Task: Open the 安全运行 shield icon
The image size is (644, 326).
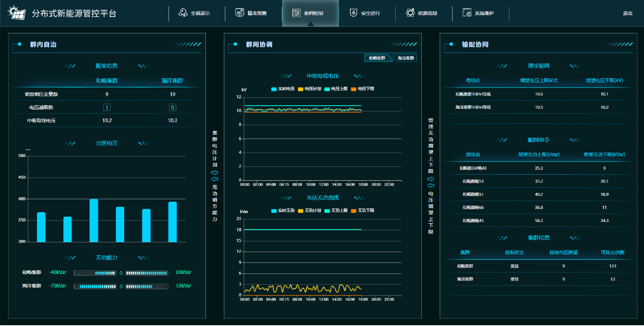Action: 353,13
